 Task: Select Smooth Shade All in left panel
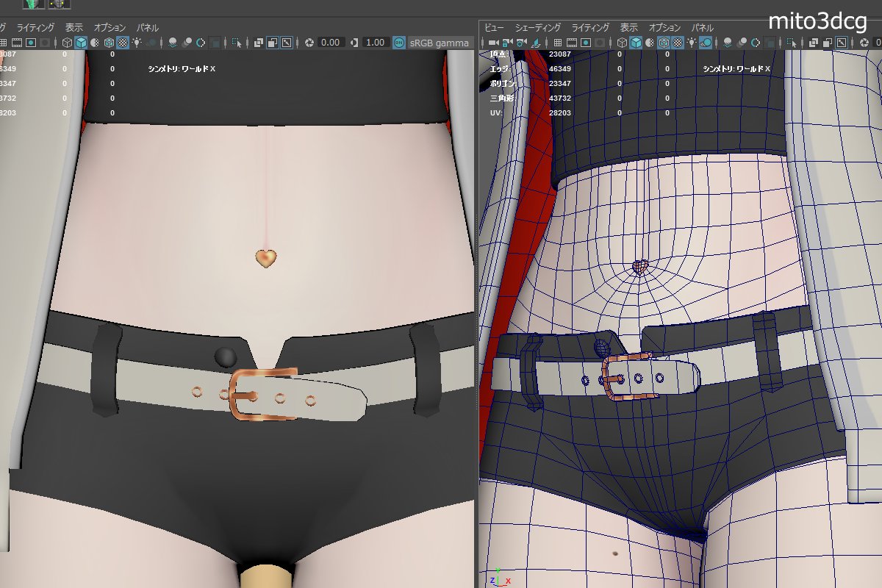(x=81, y=43)
